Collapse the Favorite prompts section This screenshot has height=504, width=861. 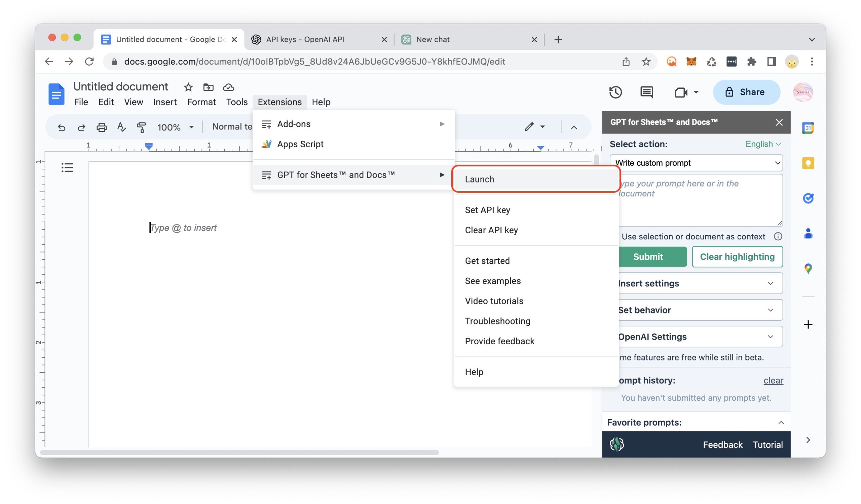point(780,423)
